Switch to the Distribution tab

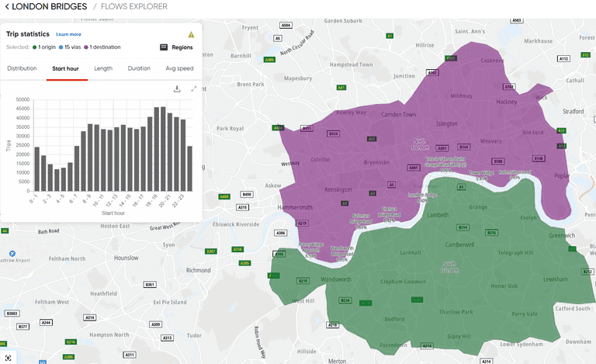[22, 68]
